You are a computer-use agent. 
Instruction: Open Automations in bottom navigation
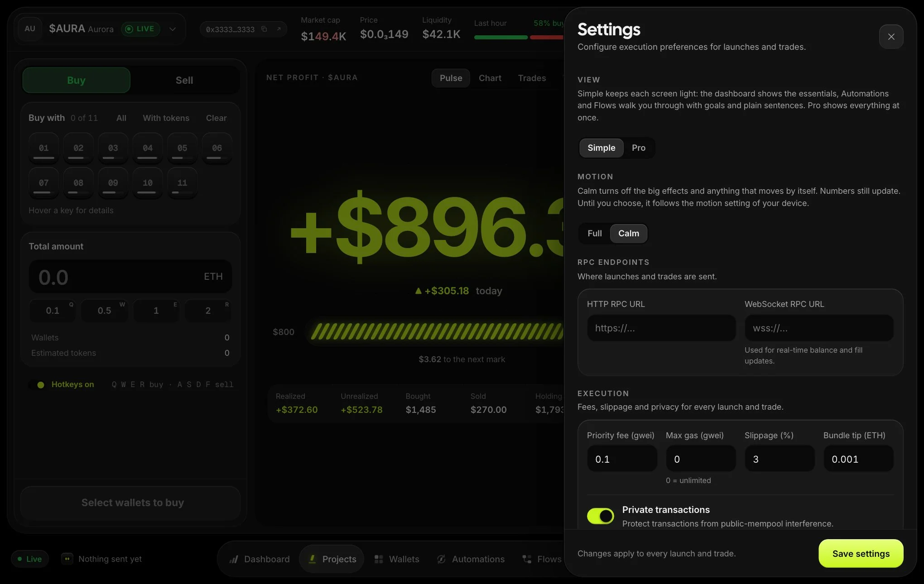point(471,559)
